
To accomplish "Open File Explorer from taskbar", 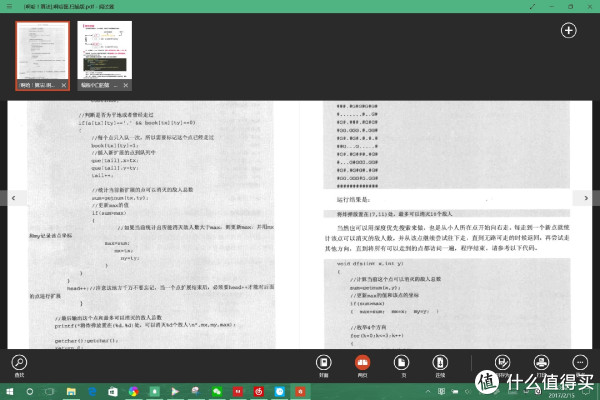I will [x=71, y=392].
